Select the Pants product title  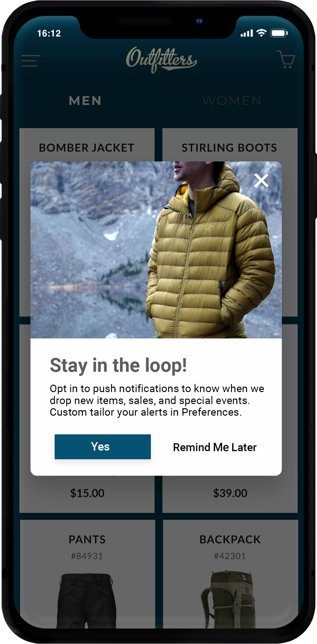point(87,539)
